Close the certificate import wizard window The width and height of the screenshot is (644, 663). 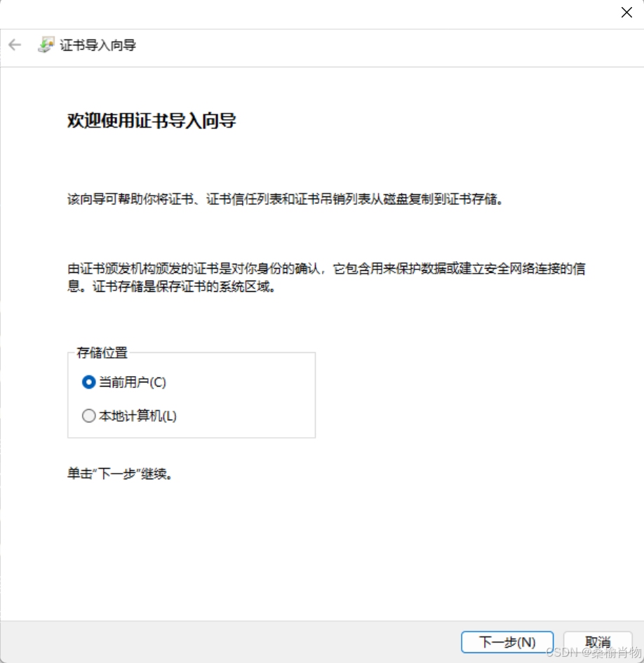[x=626, y=12]
